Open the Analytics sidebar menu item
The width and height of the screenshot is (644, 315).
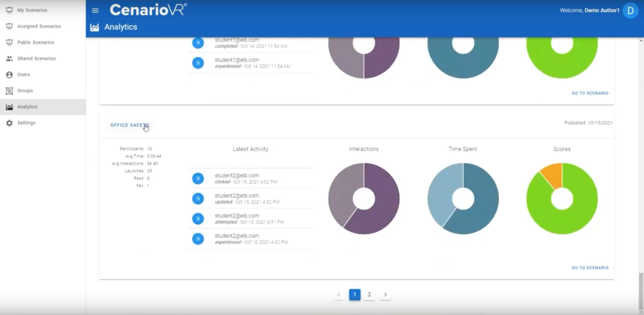[x=28, y=107]
